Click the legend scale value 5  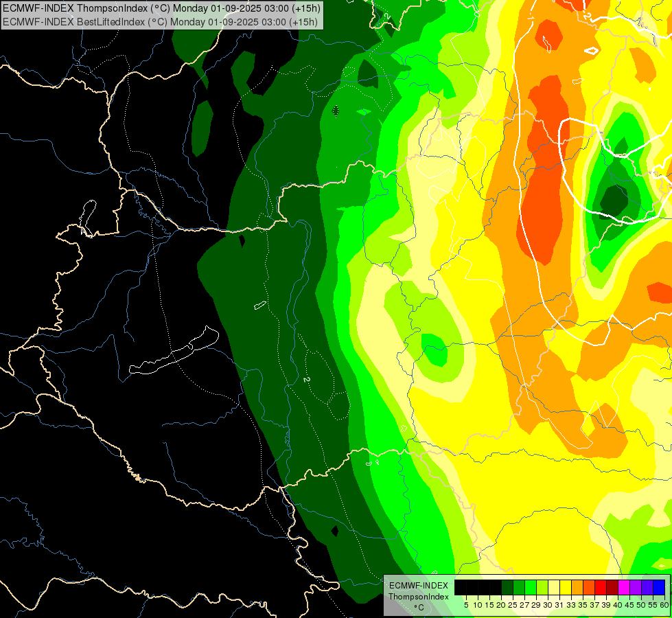(466, 605)
